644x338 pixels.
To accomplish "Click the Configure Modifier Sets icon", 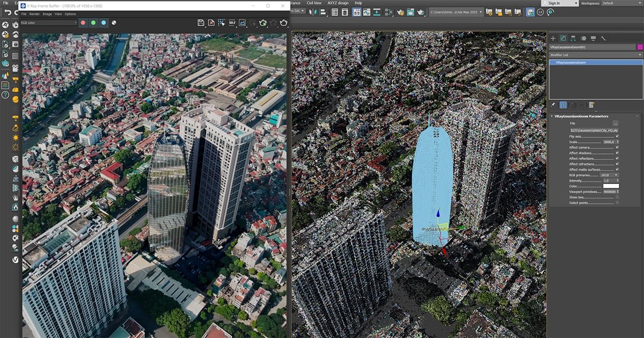I will [592, 105].
